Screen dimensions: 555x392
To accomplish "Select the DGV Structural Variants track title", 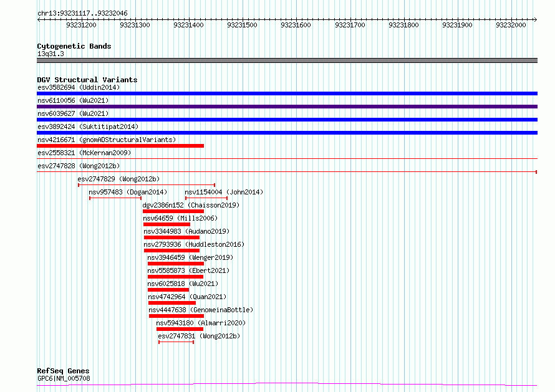I will [87, 80].
